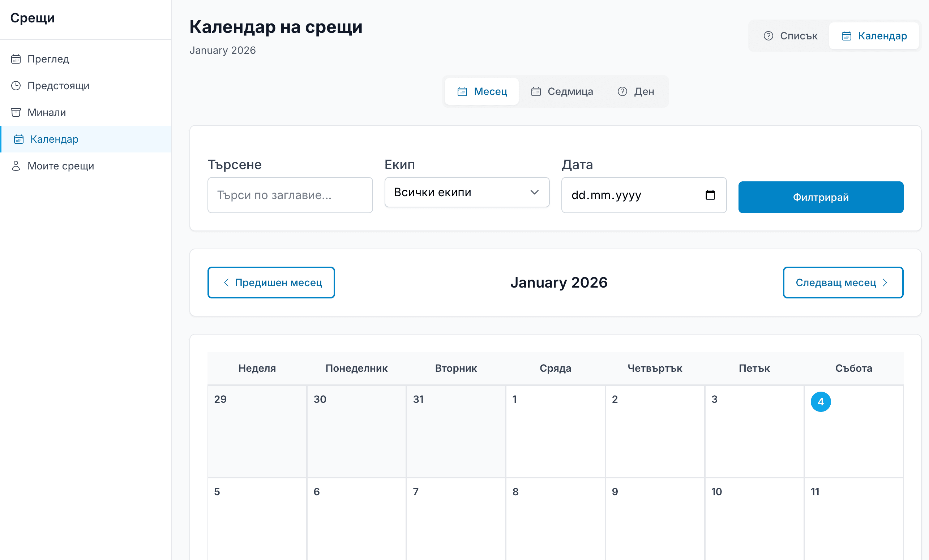This screenshot has width=929, height=560.
Task: Click the calendar icon next to Преглед
Action: coord(16,59)
